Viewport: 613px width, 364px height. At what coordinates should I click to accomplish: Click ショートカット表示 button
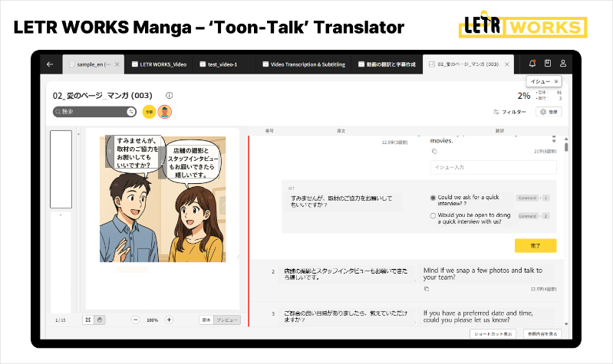click(493, 334)
